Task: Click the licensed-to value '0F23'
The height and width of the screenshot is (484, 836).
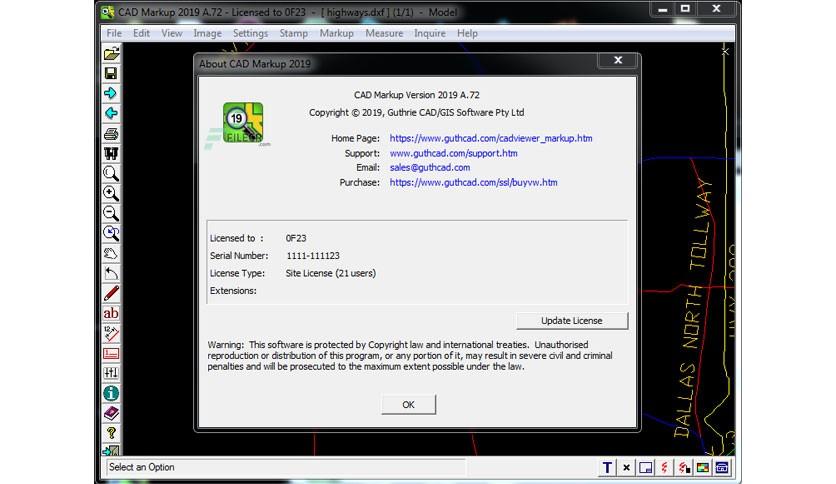Action: pyautogui.click(x=296, y=238)
